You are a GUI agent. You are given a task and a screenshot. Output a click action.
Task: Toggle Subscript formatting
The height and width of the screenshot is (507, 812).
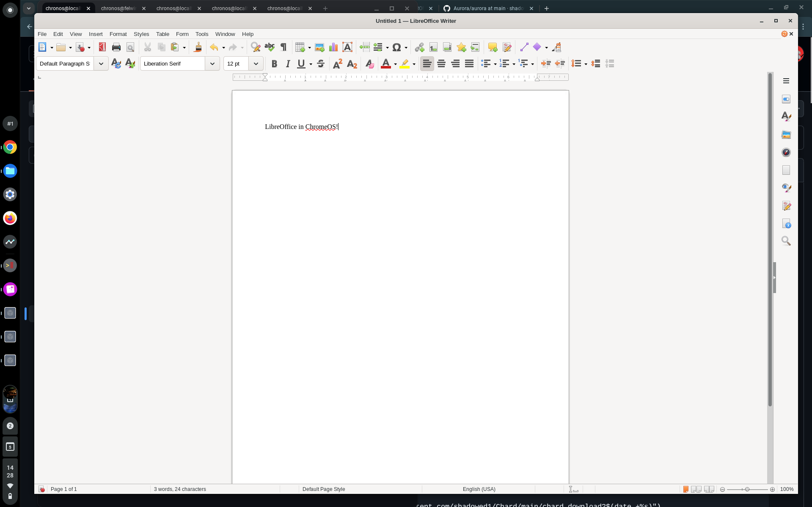point(352,64)
